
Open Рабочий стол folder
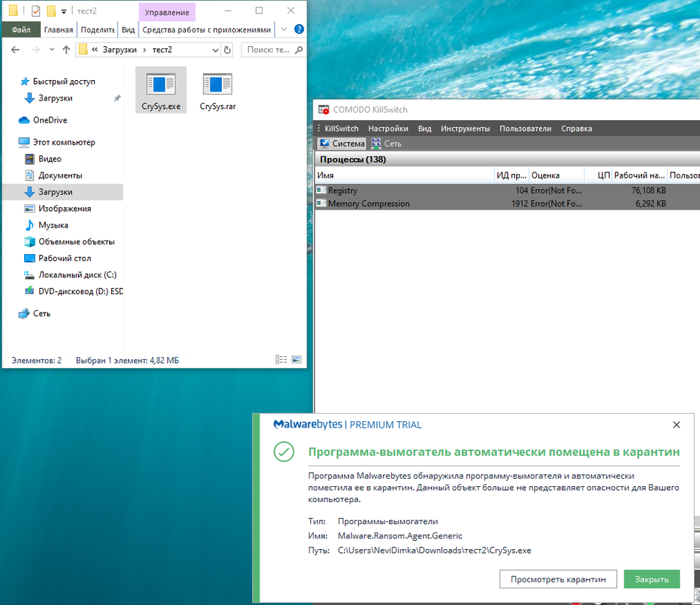click(x=58, y=258)
